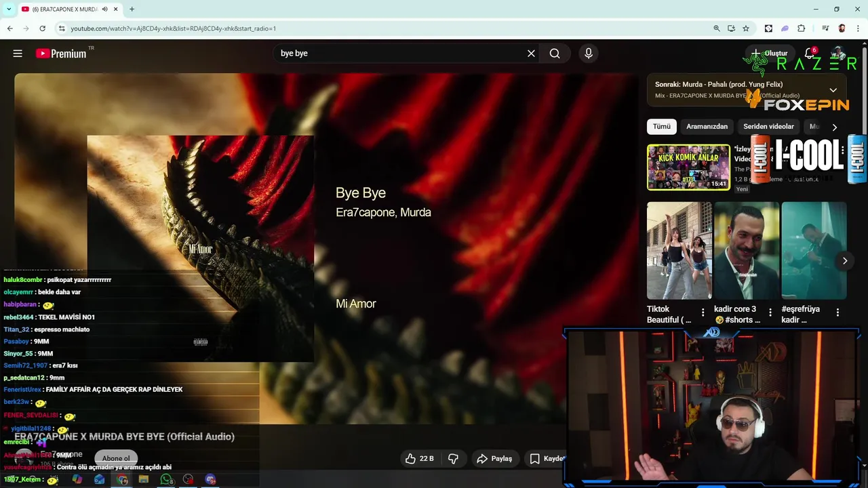Click the "15:41" duration badge
The width and height of the screenshot is (868, 488).
click(718, 184)
